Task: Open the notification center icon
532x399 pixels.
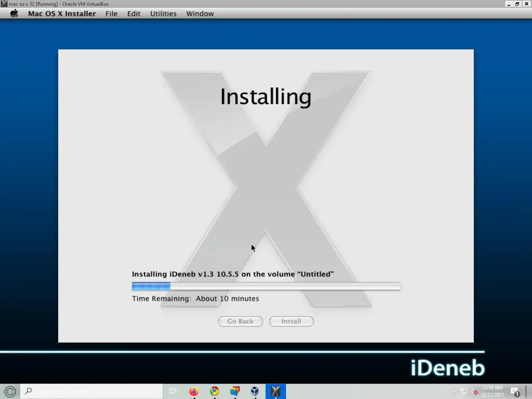Action: [x=515, y=392]
